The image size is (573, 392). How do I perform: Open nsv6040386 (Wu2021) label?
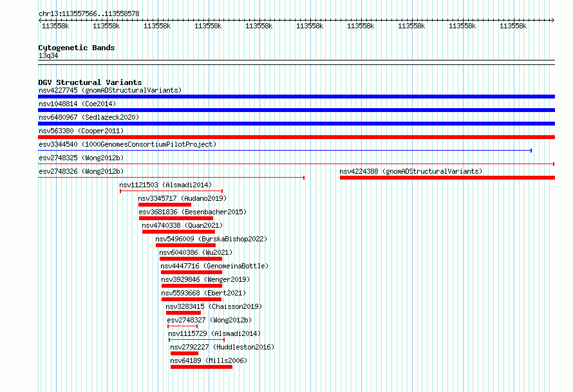pyautogui.click(x=196, y=252)
